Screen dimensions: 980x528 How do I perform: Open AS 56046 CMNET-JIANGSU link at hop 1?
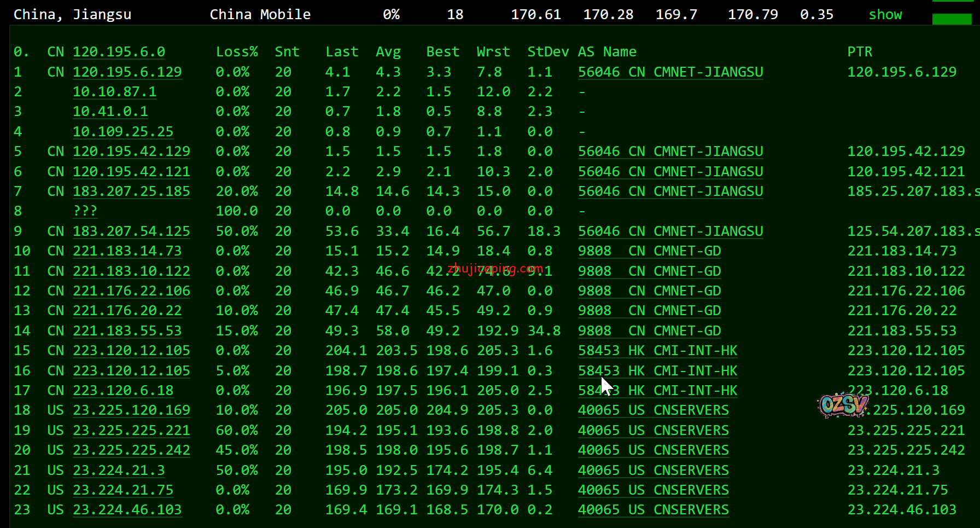pos(670,72)
